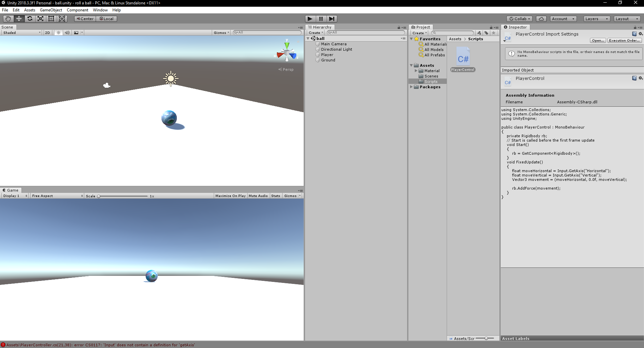Switch to the Game tab
This screenshot has height=348, width=644.
coord(11,190)
